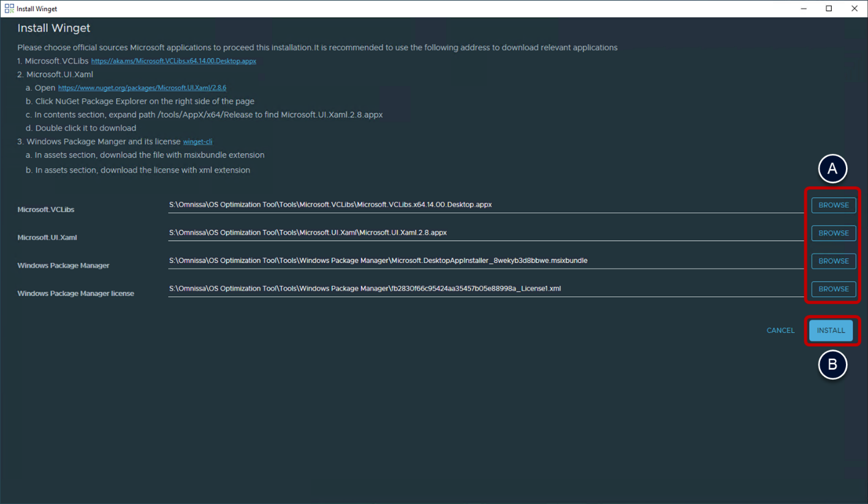868x504 pixels.
Task: Click the circled B annotation marker
Action: (x=832, y=365)
